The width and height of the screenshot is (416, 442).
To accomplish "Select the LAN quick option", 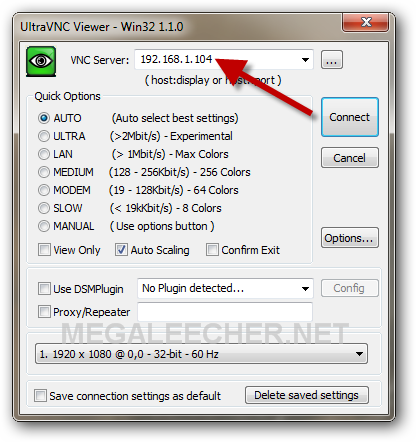I will pyautogui.click(x=44, y=154).
